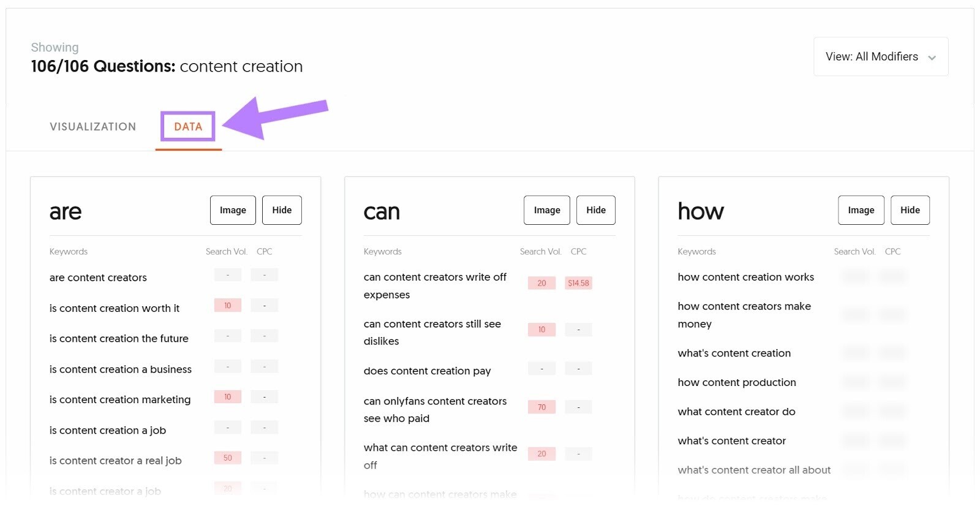Click the $14.58 CPC value

click(x=578, y=283)
